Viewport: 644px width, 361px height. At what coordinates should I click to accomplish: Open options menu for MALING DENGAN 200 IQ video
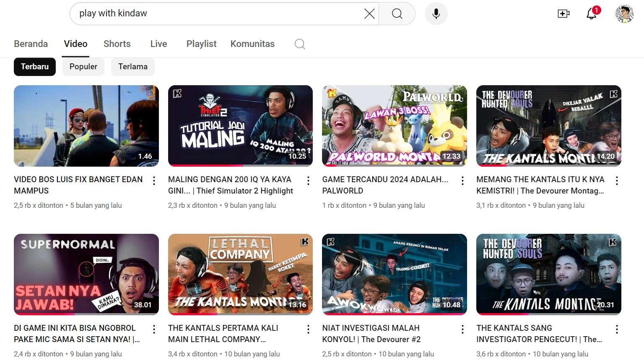pos(308,180)
